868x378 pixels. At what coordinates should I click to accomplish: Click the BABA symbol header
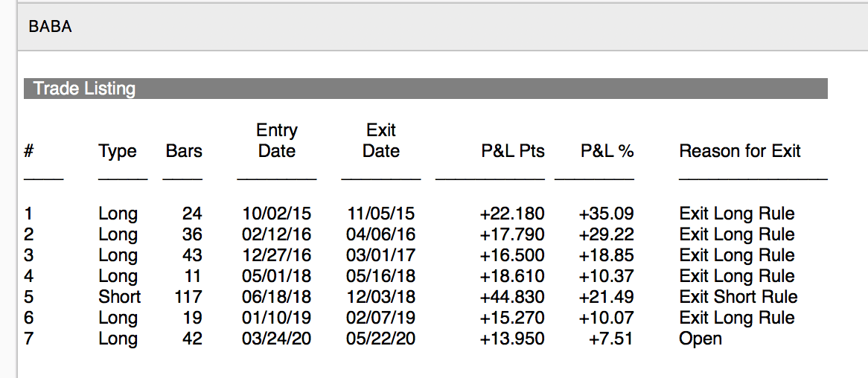pos(51,28)
